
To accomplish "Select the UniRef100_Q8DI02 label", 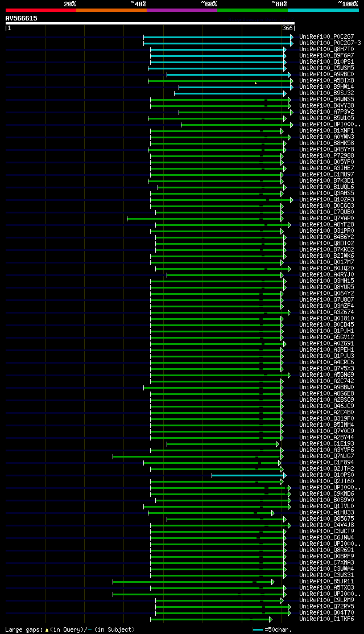I will [x=327, y=244].
